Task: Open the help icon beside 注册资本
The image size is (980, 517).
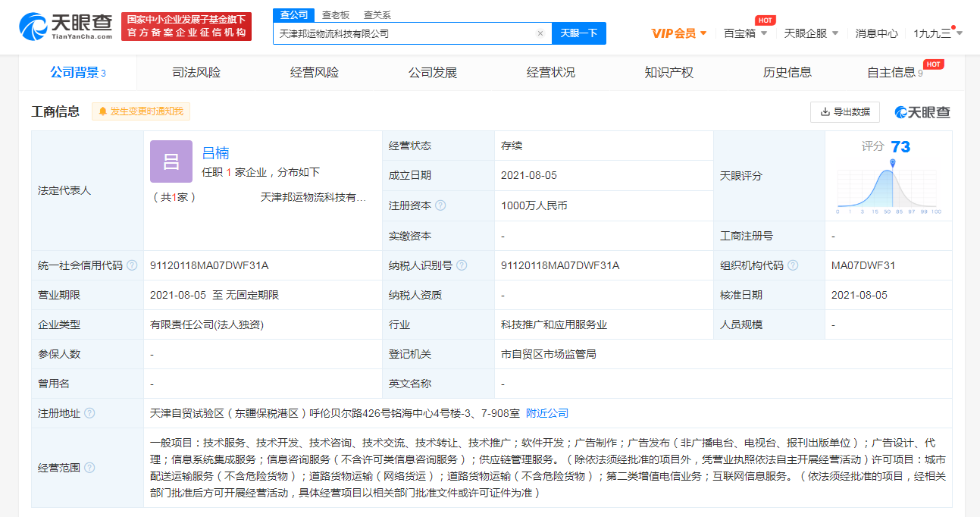Action: click(442, 205)
